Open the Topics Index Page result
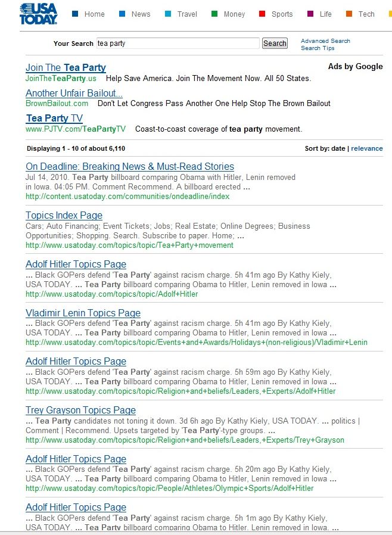This screenshot has width=392, height=535. point(64,215)
